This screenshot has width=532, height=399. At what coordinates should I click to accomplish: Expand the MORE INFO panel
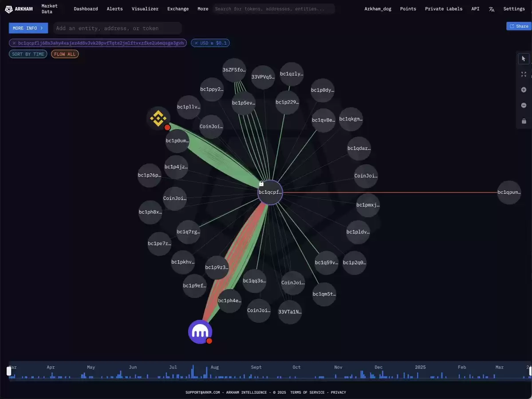click(28, 28)
